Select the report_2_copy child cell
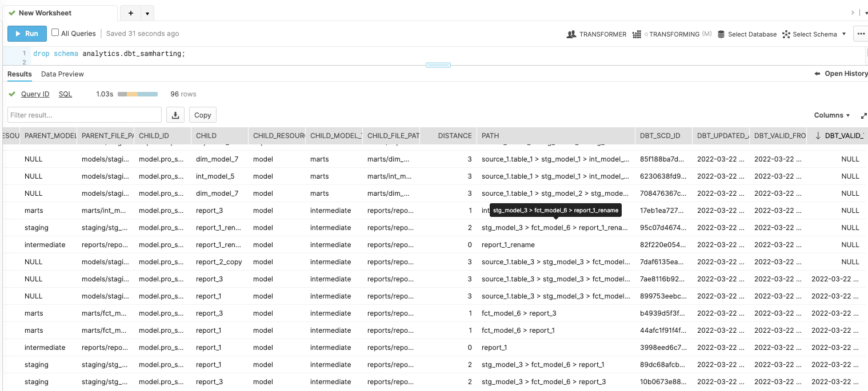The image size is (868, 391). [x=219, y=262]
